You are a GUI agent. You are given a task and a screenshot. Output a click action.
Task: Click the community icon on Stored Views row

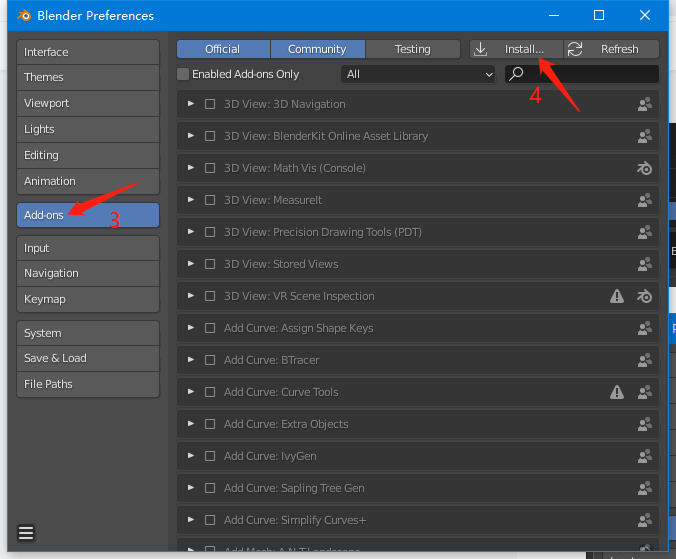coord(645,264)
